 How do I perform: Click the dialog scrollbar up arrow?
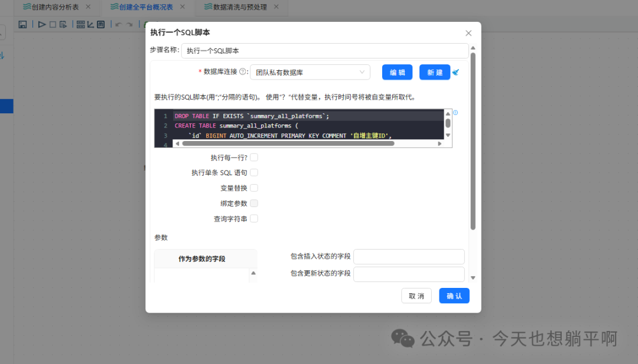click(x=473, y=48)
